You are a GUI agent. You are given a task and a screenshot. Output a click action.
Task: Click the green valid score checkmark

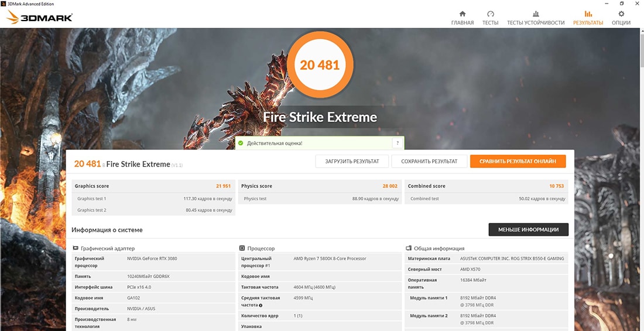click(241, 143)
